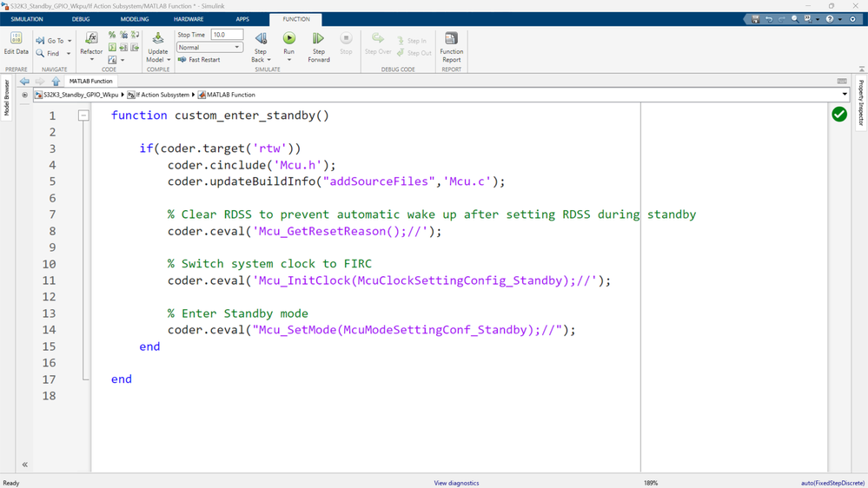Viewport: 868px width, 488px height.
Task: Open the Property Inspector side panel
Action: [861, 103]
